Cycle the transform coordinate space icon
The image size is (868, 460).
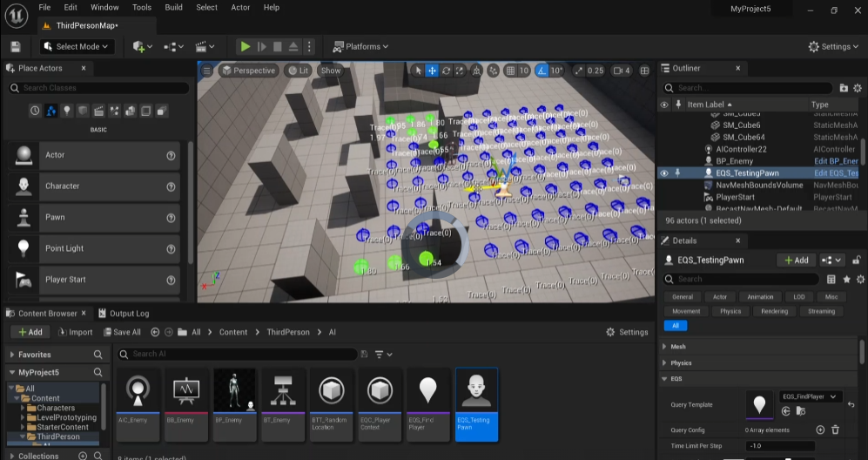pyautogui.click(x=476, y=71)
